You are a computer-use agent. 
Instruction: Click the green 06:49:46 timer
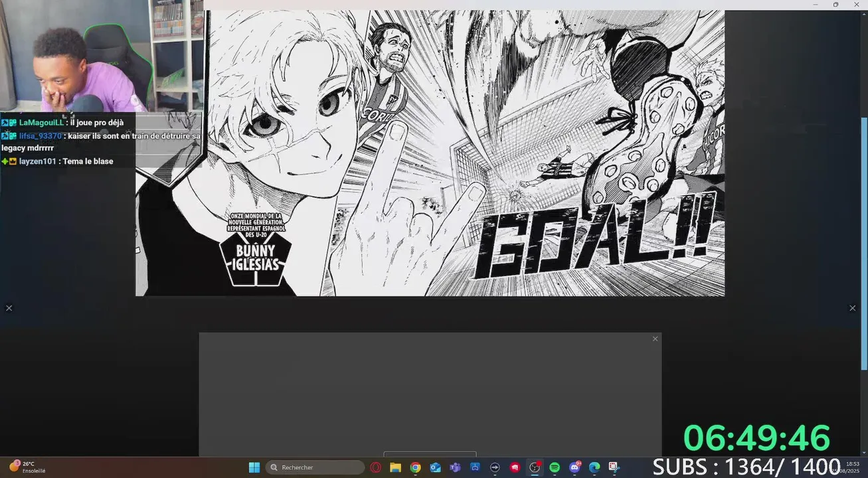[756, 438]
